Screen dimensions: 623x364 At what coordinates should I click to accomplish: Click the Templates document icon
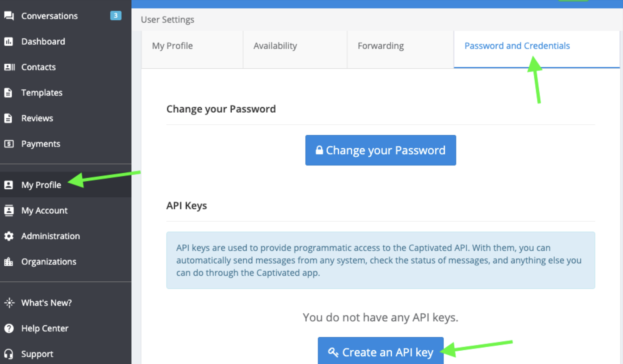[8, 93]
